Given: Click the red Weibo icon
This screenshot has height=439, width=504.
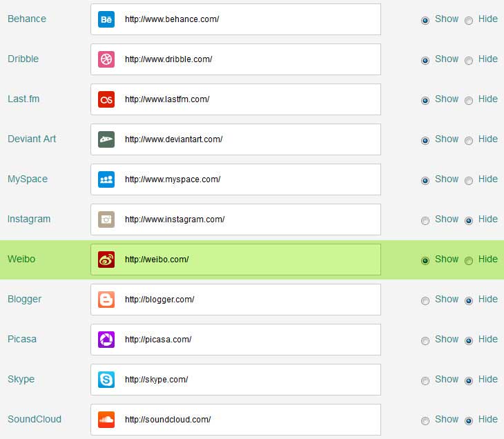Looking at the screenshot, I should pos(106,260).
